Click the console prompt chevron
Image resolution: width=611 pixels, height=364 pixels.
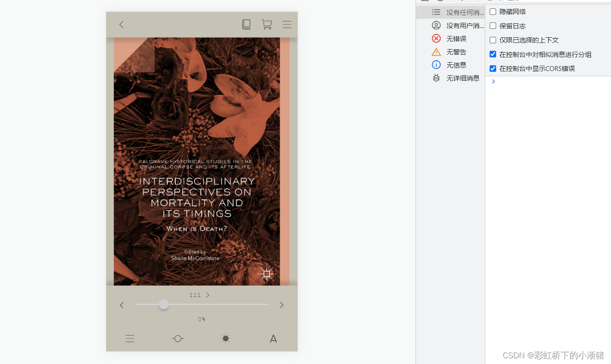(493, 81)
